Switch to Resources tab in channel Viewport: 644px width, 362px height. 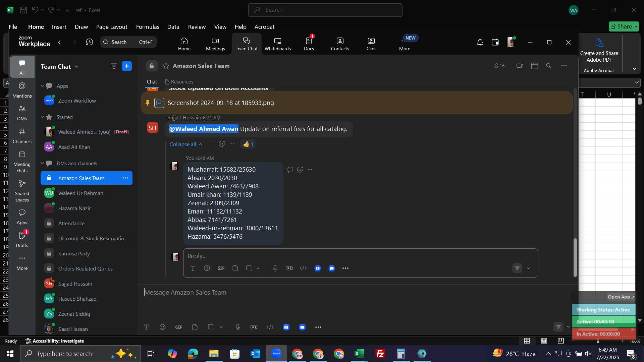coord(178,82)
